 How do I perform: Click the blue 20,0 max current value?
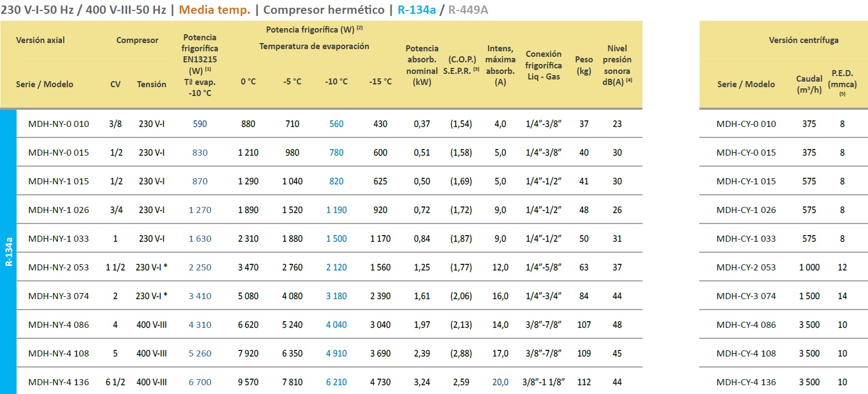pos(500,382)
